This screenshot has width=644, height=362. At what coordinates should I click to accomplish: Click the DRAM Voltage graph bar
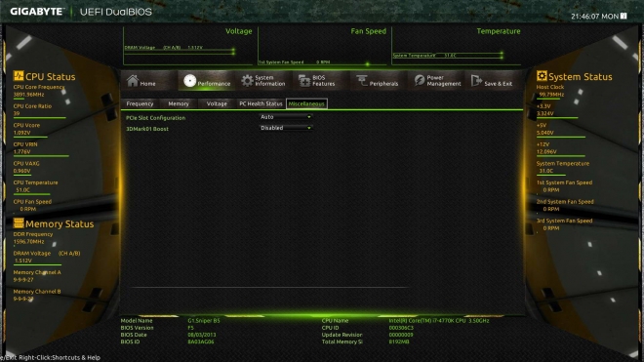click(180, 52)
